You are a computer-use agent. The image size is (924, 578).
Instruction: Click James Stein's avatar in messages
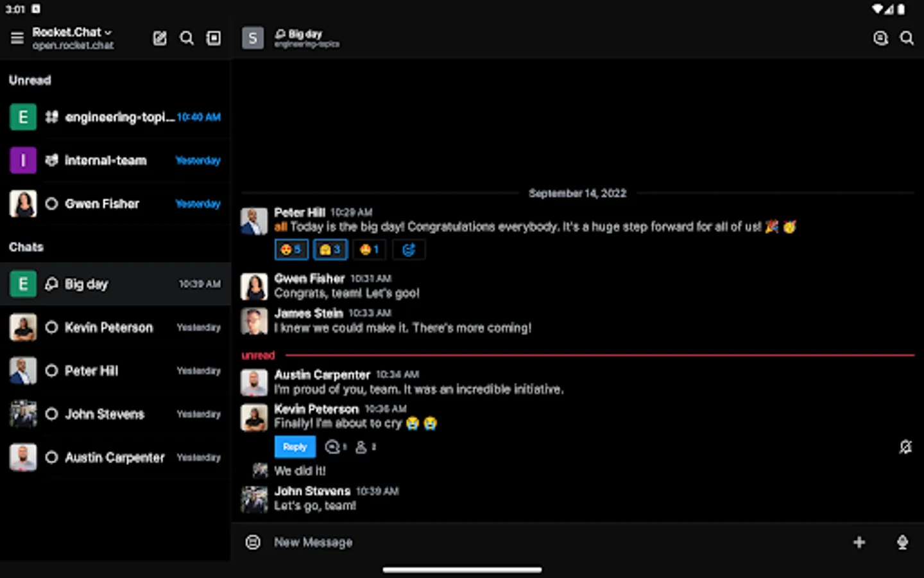[254, 322]
